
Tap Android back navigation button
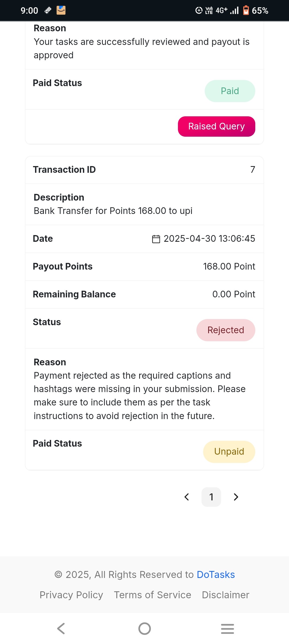(x=61, y=628)
